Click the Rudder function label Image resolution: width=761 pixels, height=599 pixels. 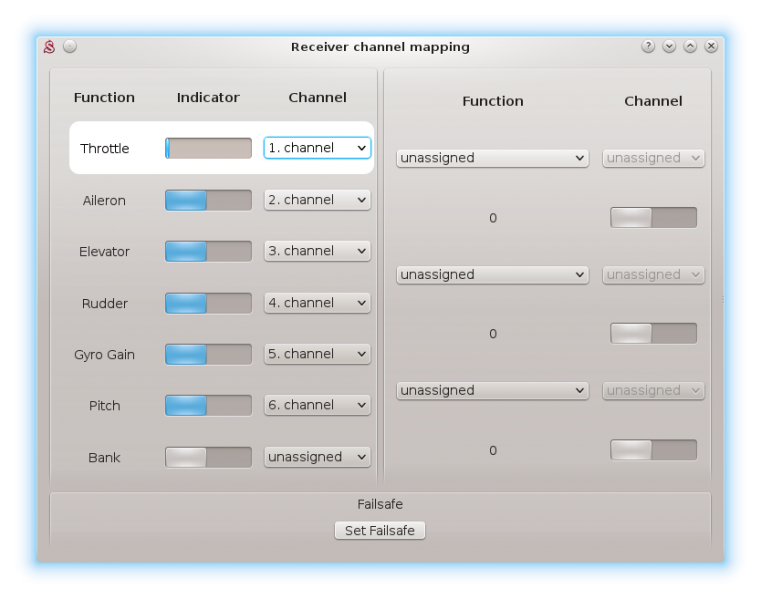(x=104, y=303)
